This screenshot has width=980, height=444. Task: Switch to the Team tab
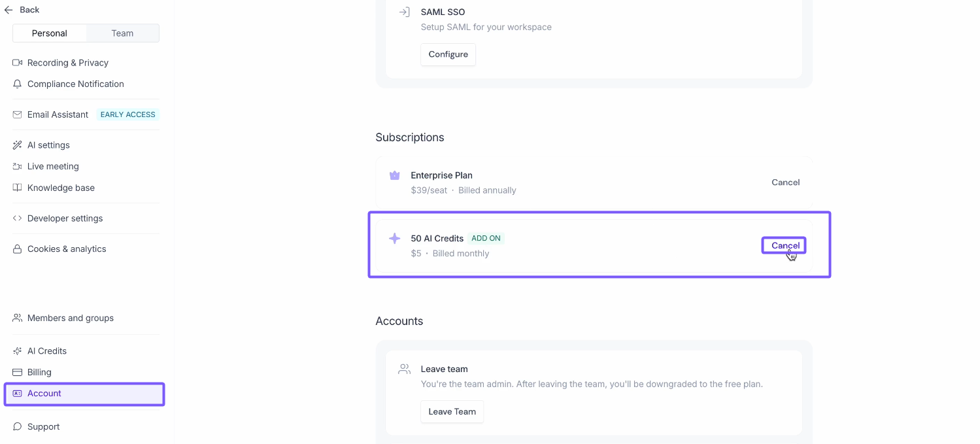[122, 33]
